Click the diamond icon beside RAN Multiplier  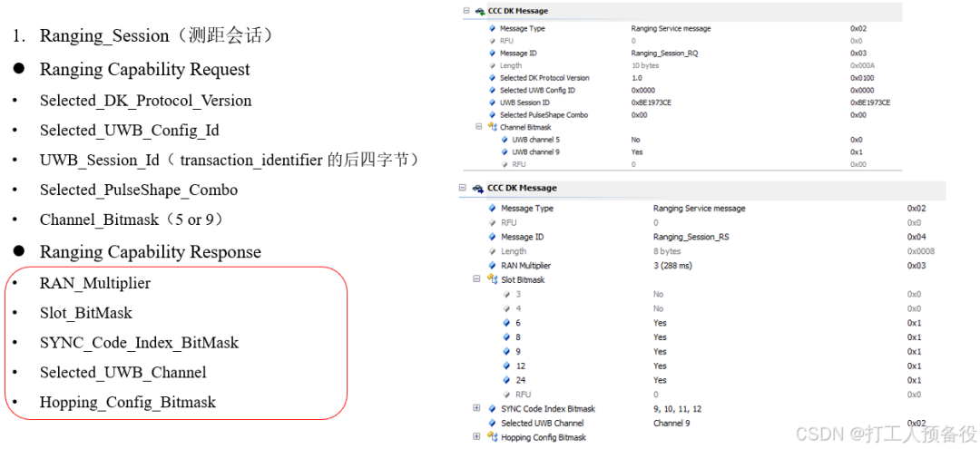pos(493,266)
